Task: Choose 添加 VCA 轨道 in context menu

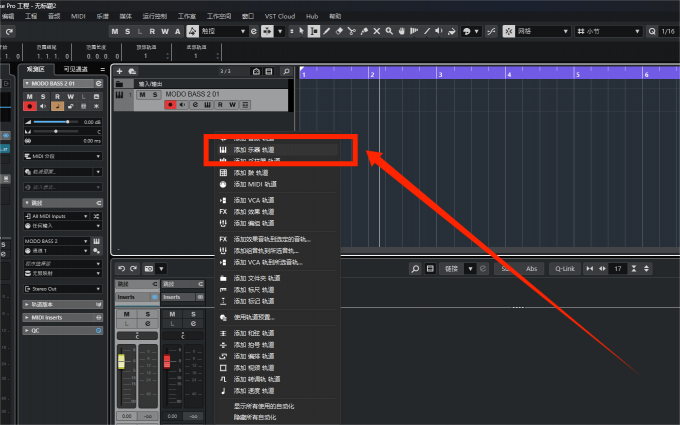Action: (277, 200)
